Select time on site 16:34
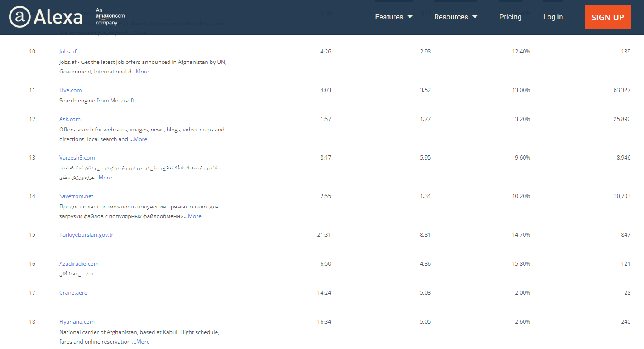The height and width of the screenshot is (349, 644). (x=324, y=322)
